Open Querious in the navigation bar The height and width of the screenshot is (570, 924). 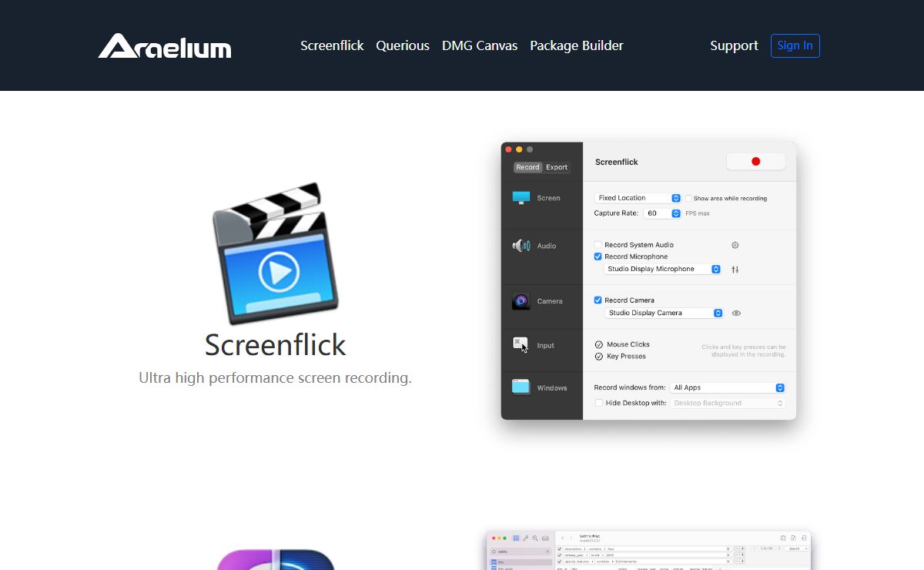click(x=403, y=45)
